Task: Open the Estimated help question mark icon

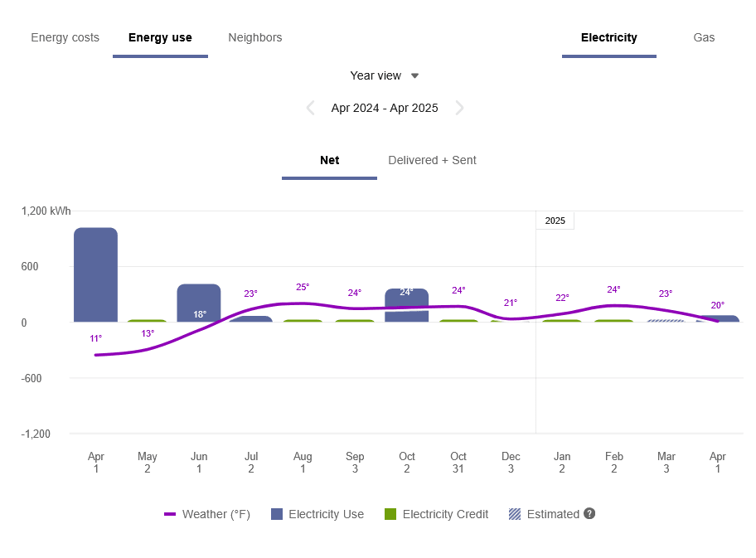Action: coord(589,514)
